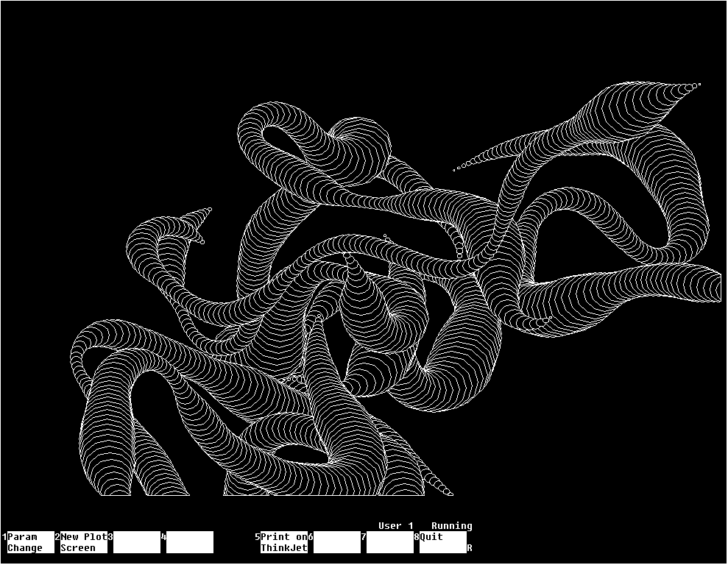Click the number 5 beside Print on ThinkJet
Viewport: 728px width, 565px height.
(x=258, y=537)
